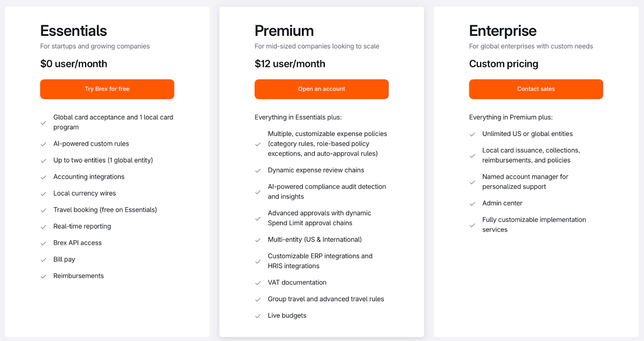The image size is (644, 341).
Task: Click Group travel and advanced travel rules
Action: click(326, 299)
